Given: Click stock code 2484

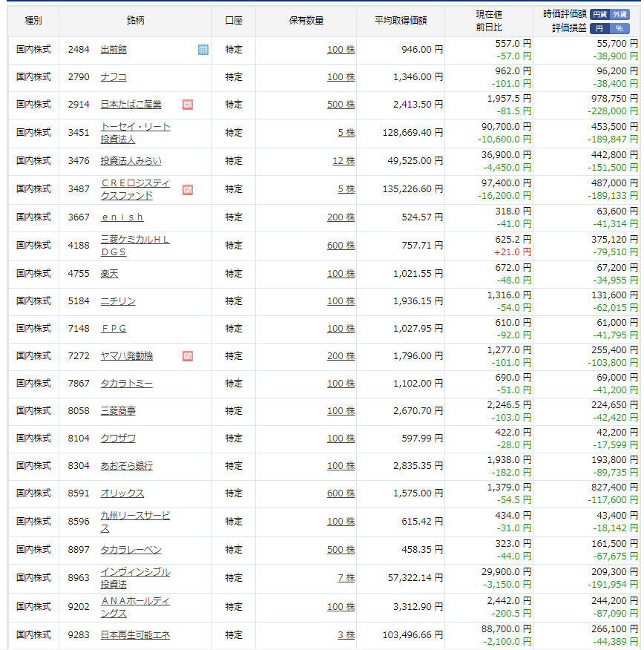Looking at the screenshot, I should pyautogui.click(x=79, y=50).
